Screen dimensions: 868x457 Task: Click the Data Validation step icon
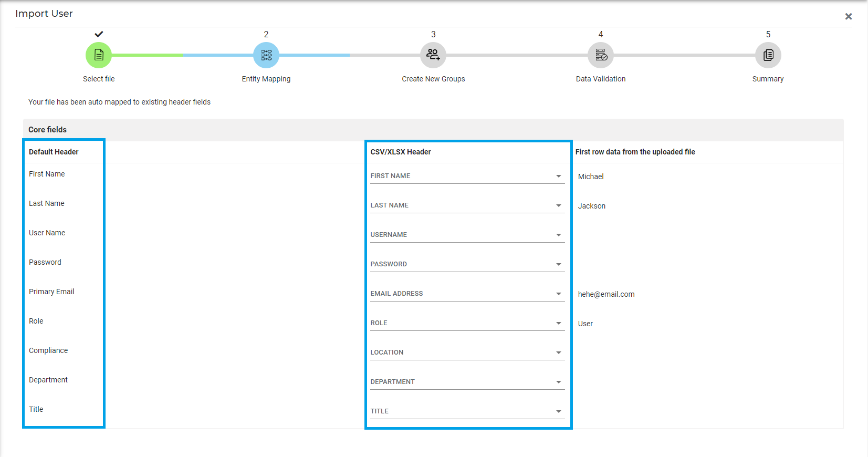(601, 55)
